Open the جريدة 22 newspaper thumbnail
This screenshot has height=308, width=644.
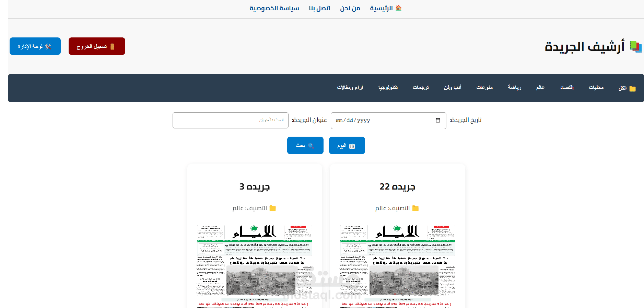[397, 266]
